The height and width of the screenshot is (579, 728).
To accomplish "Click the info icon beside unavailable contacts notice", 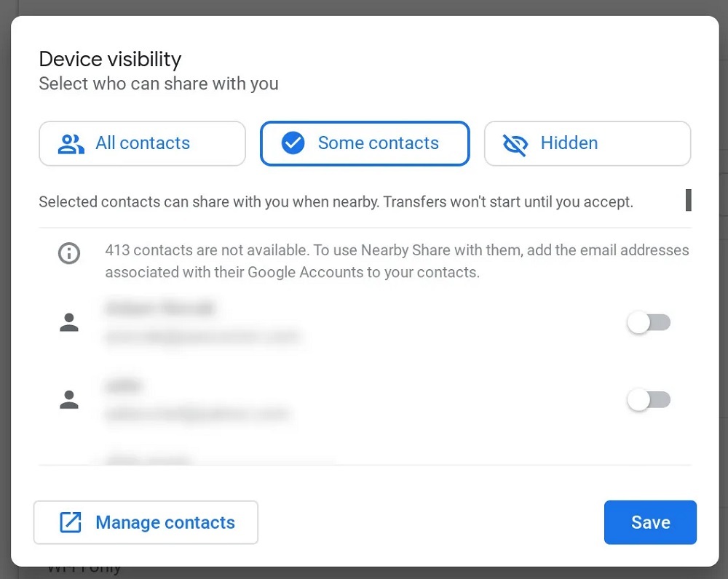I will point(69,253).
